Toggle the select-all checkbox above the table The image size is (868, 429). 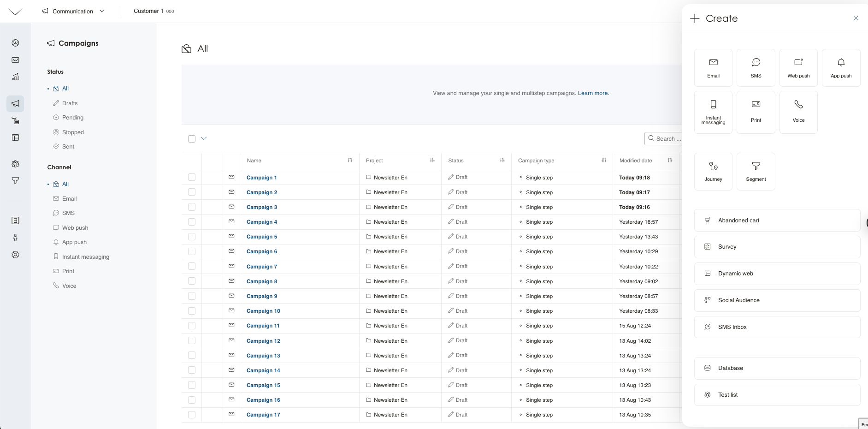192,139
